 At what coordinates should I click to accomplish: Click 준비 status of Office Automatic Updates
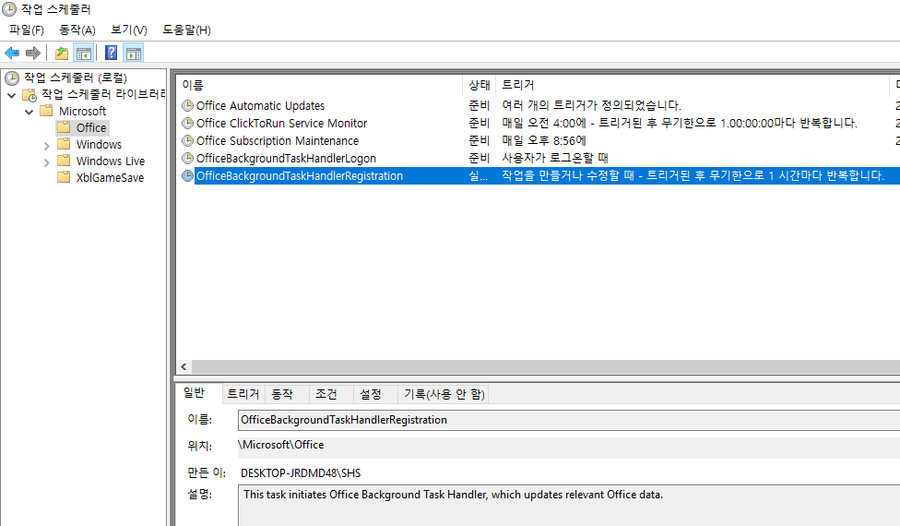479,106
